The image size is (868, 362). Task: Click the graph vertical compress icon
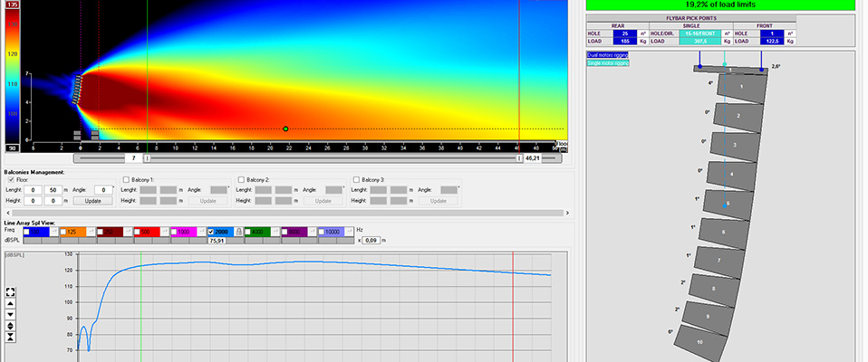[10, 338]
